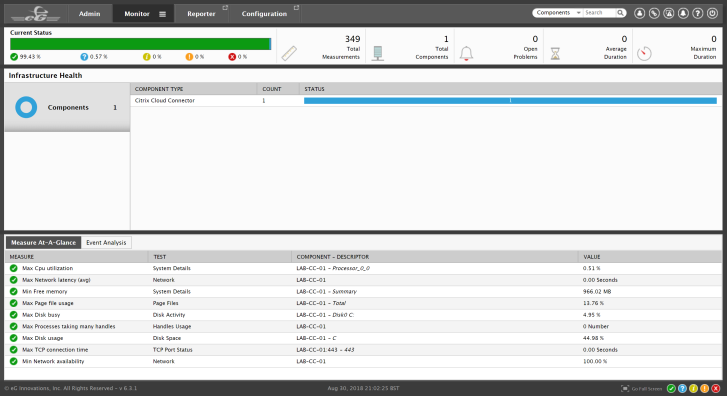
Task: Open the alarm window warning icon
Action: tap(669, 13)
